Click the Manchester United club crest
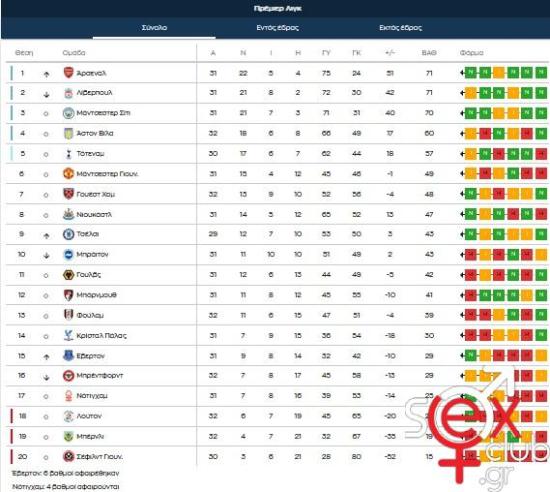The image size is (550, 492). 68,174
